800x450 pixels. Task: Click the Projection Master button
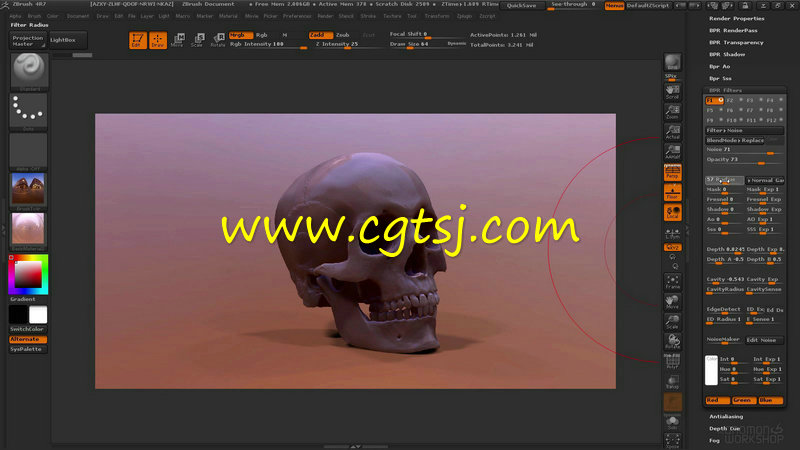[28, 41]
